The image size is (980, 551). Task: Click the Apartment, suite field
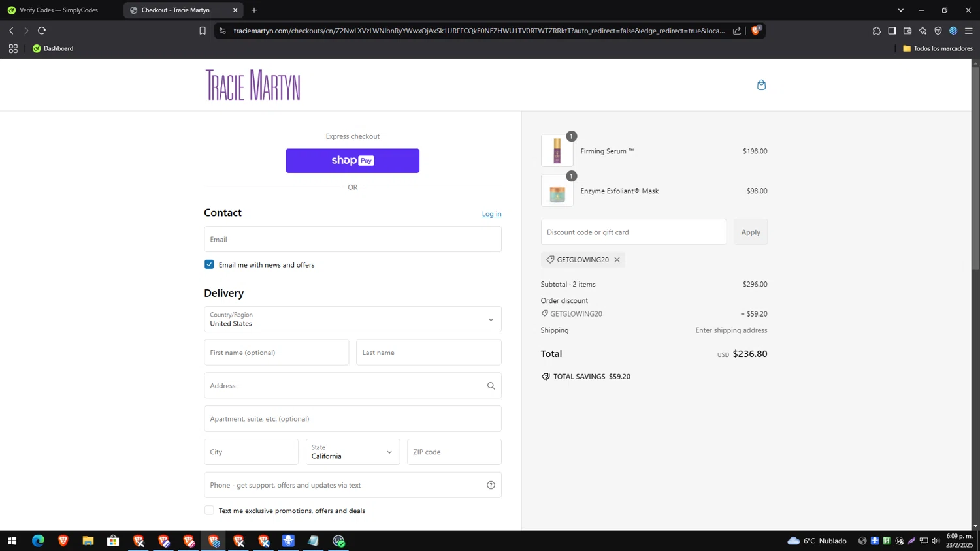pyautogui.click(x=352, y=418)
